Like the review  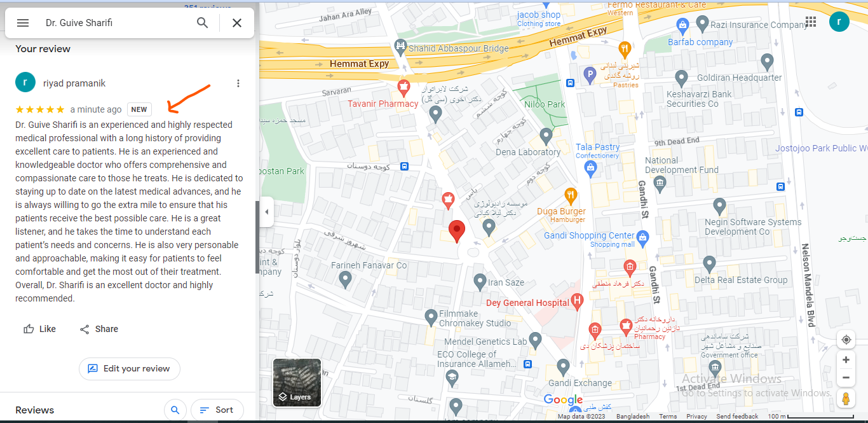tap(39, 329)
